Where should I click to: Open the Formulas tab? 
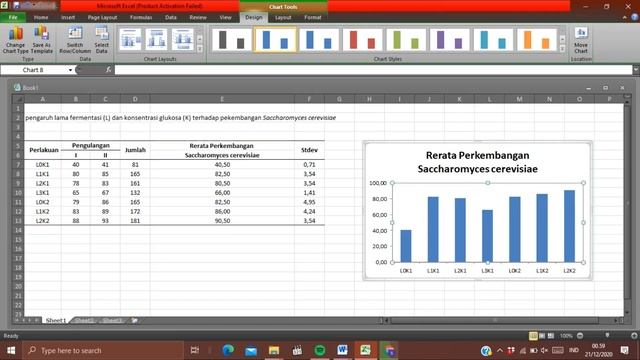coord(141,18)
